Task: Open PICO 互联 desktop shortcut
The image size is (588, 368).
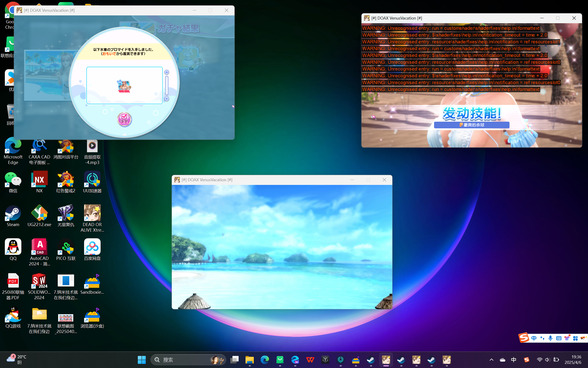Action: click(66, 250)
